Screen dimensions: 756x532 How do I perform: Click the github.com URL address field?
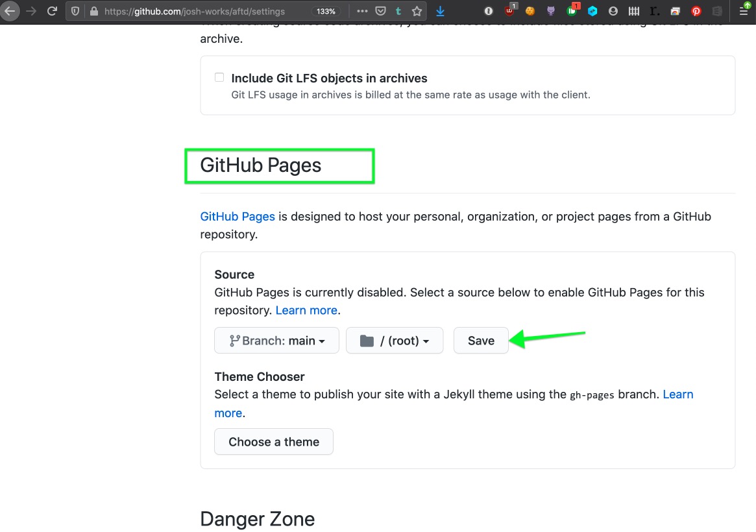pyautogui.click(x=195, y=11)
